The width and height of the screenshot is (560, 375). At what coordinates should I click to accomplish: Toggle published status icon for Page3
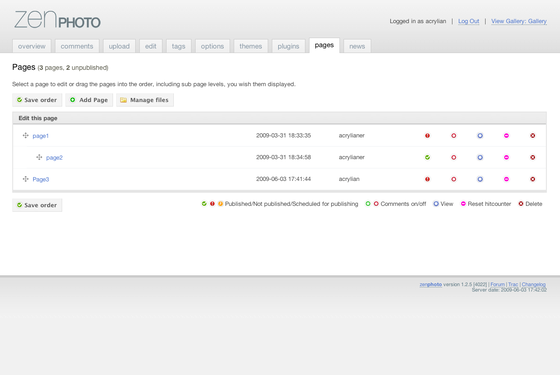point(427,179)
